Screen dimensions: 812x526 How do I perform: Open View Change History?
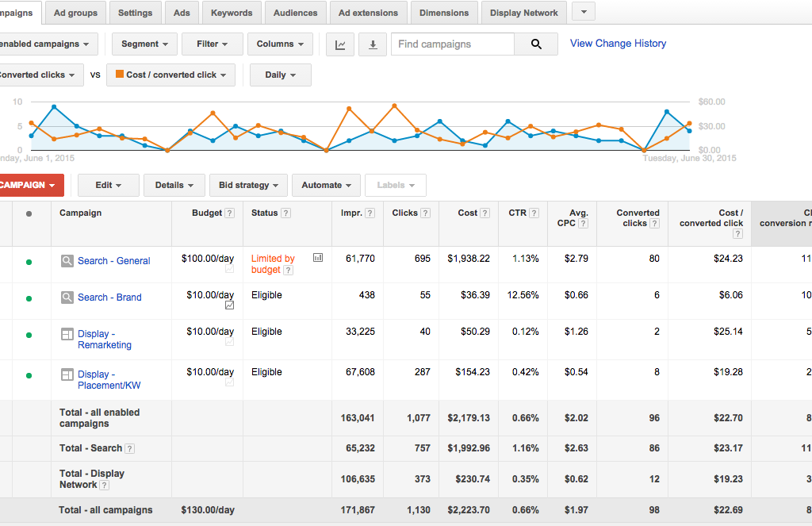tap(618, 43)
